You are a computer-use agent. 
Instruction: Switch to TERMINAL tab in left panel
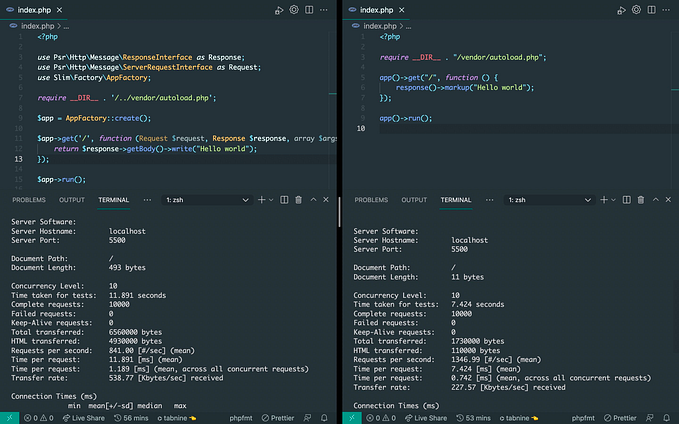(x=113, y=200)
